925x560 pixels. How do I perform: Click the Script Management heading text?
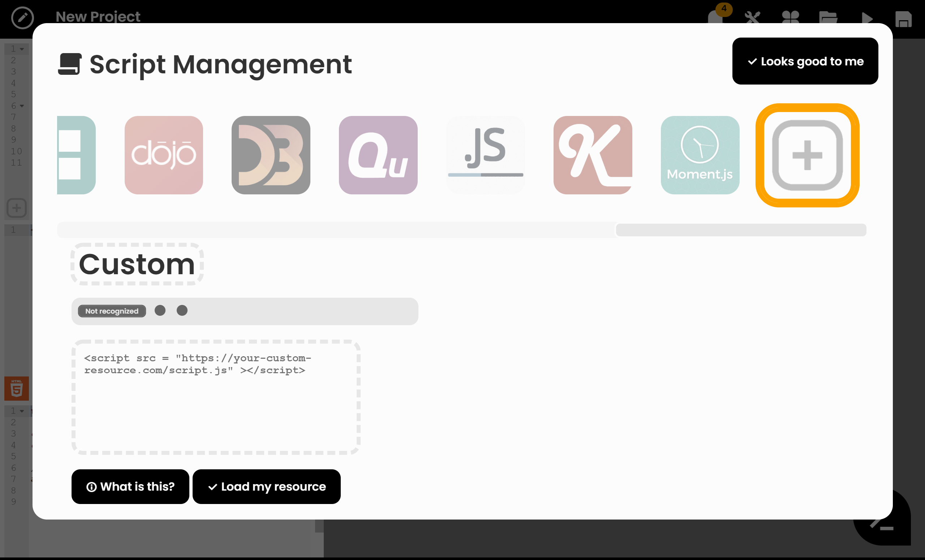(221, 65)
